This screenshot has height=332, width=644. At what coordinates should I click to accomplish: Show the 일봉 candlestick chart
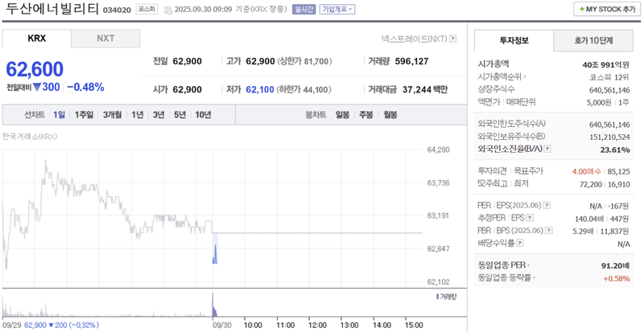tap(342, 115)
